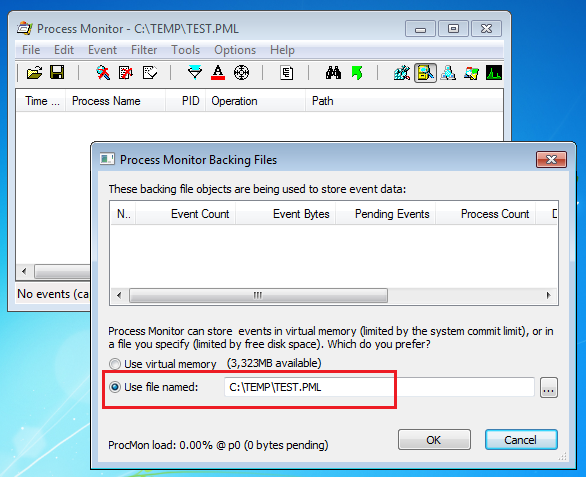Open the Help menu
This screenshot has height=477, width=586.
[283, 50]
